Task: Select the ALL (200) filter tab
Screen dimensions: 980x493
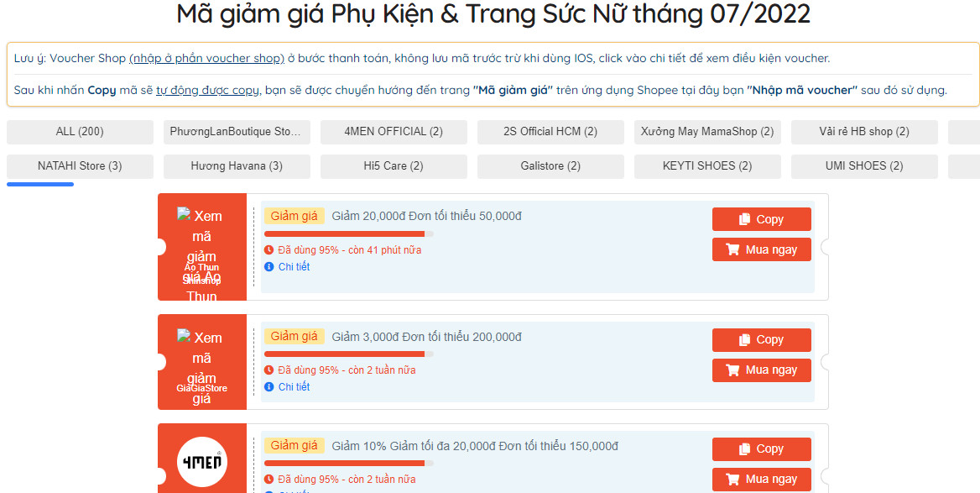Action: coord(80,132)
